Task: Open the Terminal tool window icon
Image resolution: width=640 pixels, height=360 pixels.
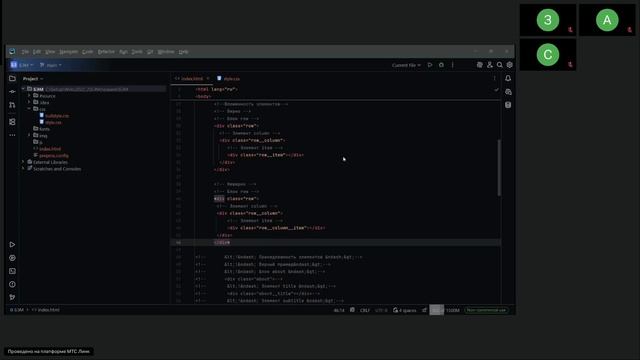Action: [x=12, y=271]
